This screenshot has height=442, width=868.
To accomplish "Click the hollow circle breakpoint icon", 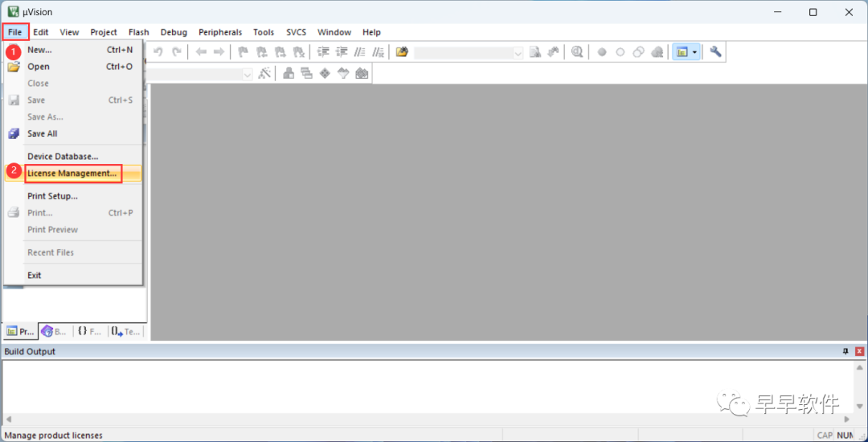I will [x=620, y=52].
